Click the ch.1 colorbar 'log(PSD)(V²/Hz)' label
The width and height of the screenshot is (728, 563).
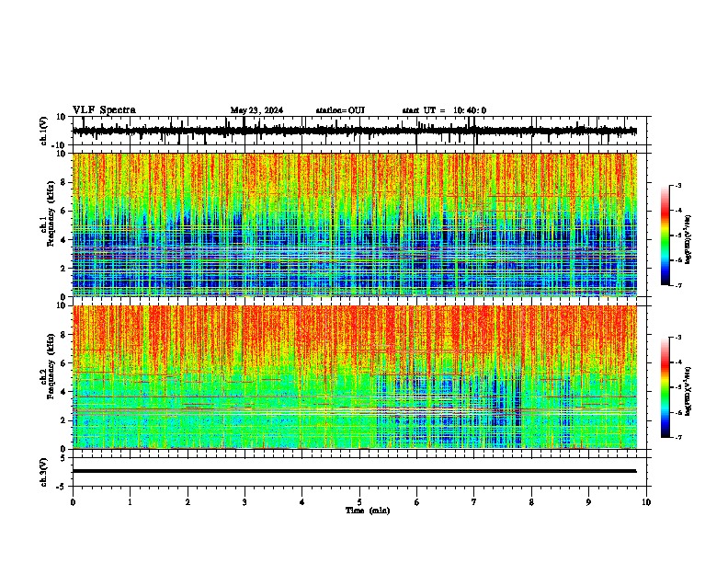pos(688,239)
